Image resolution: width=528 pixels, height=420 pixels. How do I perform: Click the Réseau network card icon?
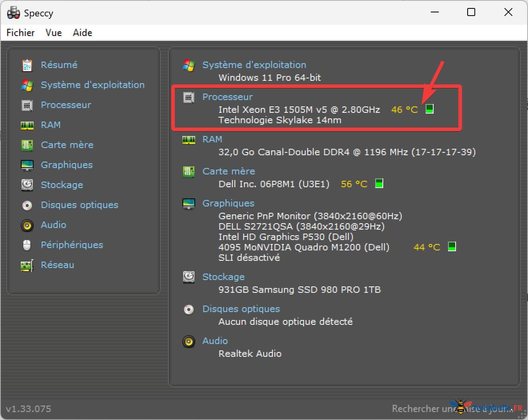(27, 266)
